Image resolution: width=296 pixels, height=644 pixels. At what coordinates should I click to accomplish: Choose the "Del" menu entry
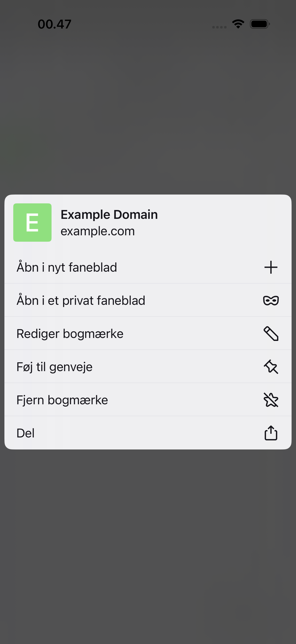pos(148,433)
